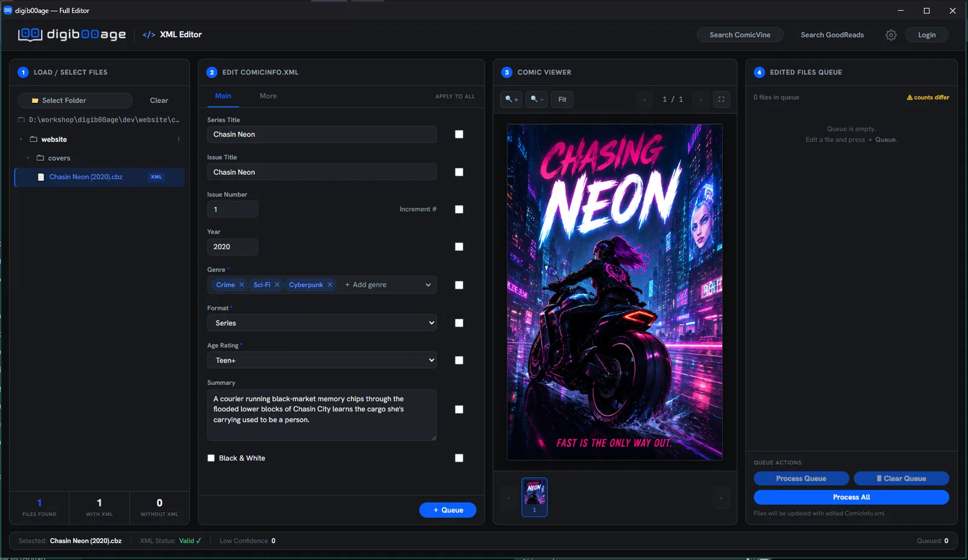Check apply-to-all box for Issue Title
This screenshot has height=560, width=968.
coord(459,172)
